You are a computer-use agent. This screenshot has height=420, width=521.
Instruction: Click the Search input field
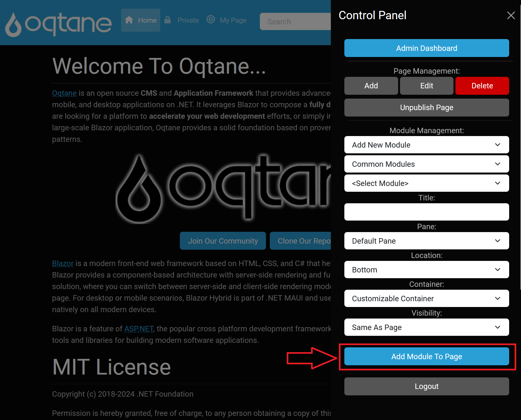[x=295, y=21]
